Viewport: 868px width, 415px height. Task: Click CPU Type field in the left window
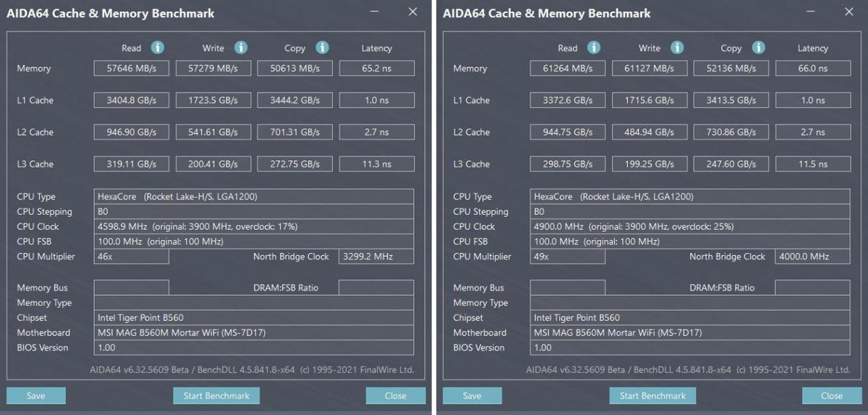tap(254, 197)
